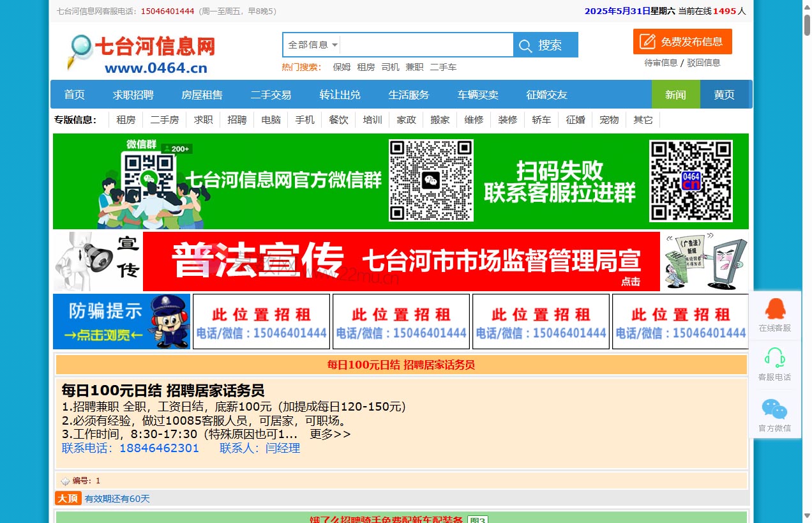Screen dimensions: 812x523
Task: Select the 征婚交友 navigation item
Action: [546, 95]
